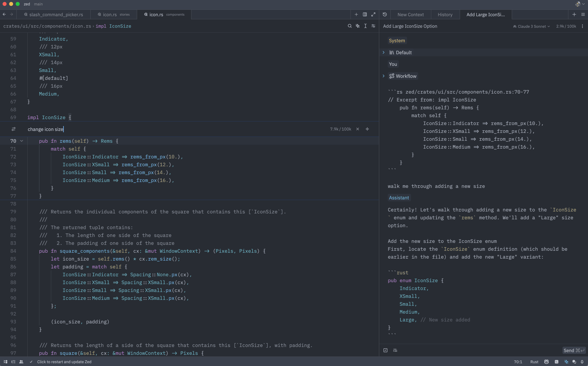Select the icon.rs components tab
Image resolution: width=588 pixels, height=366 pixels.
(x=164, y=14)
